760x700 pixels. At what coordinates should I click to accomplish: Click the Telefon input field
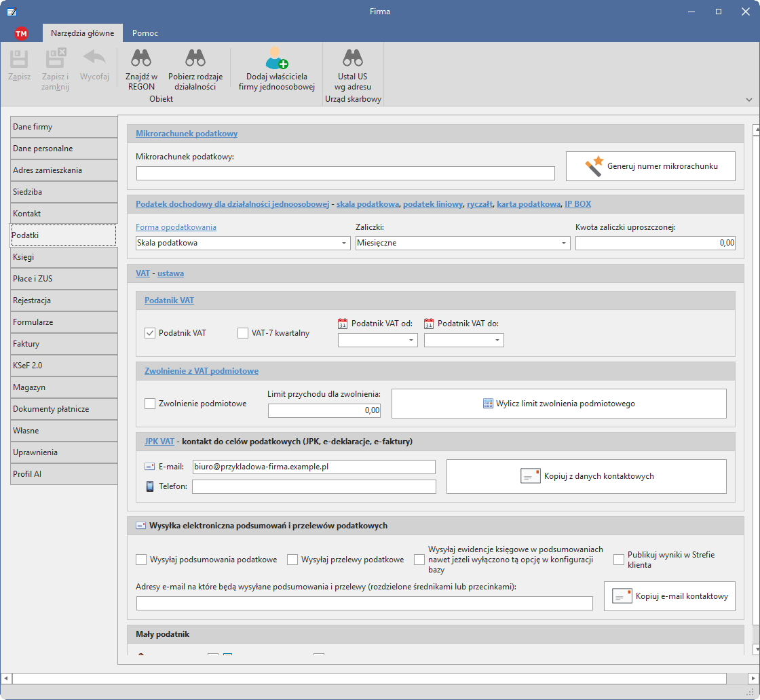[314, 486]
